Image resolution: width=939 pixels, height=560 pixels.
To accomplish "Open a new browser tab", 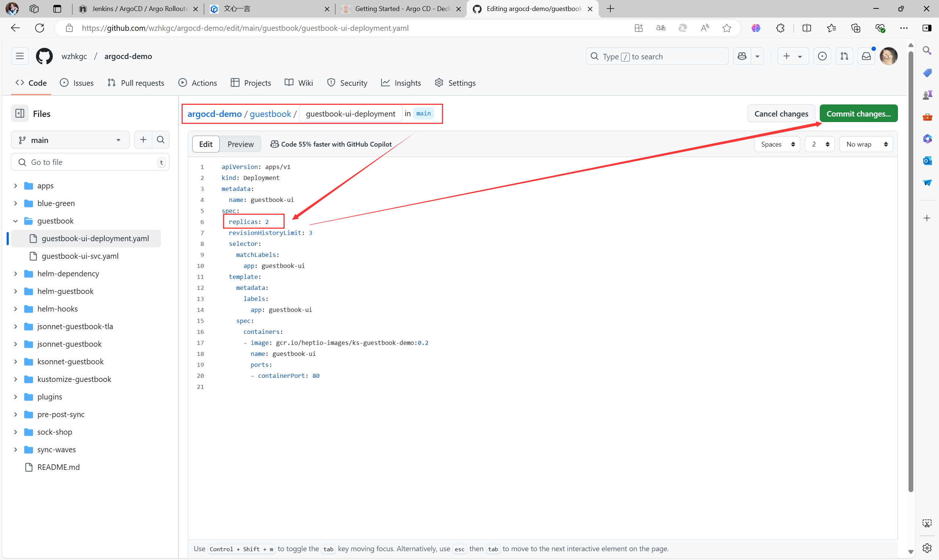I will point(610,9).
